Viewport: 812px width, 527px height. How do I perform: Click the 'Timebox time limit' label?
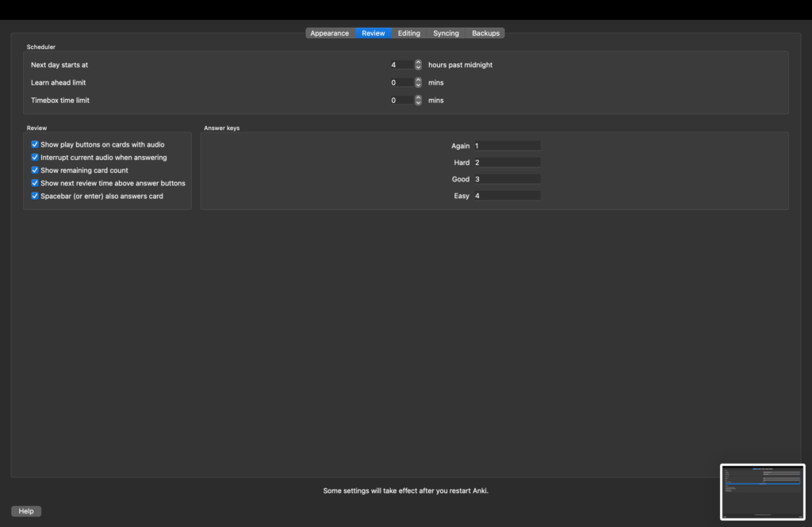[x=60, y=101]
